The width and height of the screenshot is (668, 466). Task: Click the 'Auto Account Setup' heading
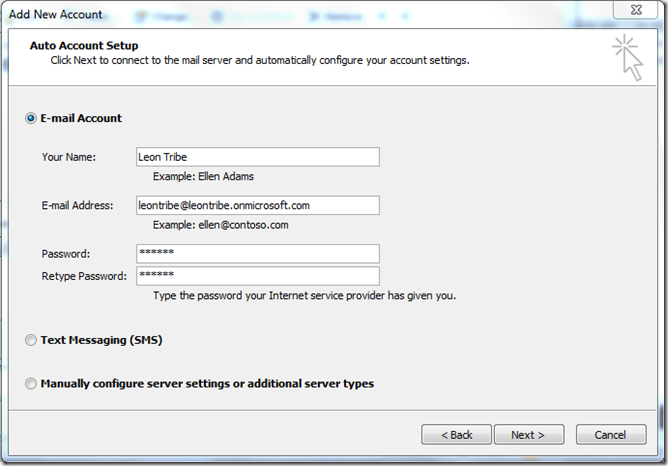point(84,46)
